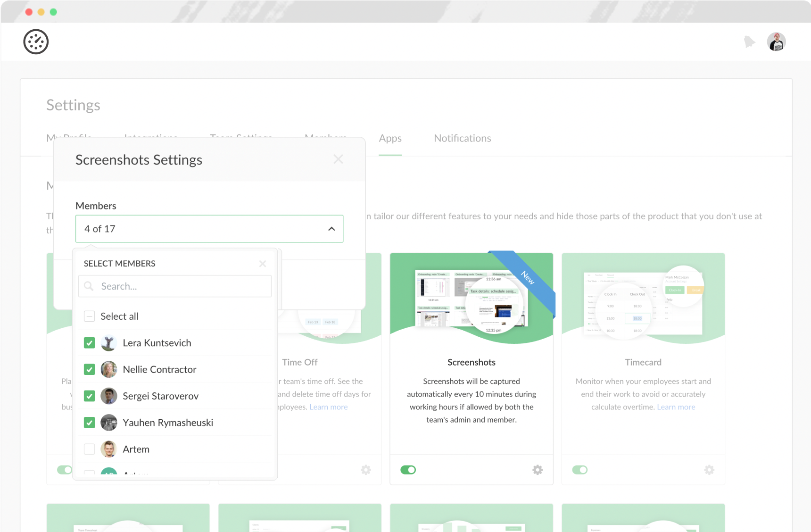Click the app logo in the header
This screenshot has height=532, width=811.
(36, 42)
